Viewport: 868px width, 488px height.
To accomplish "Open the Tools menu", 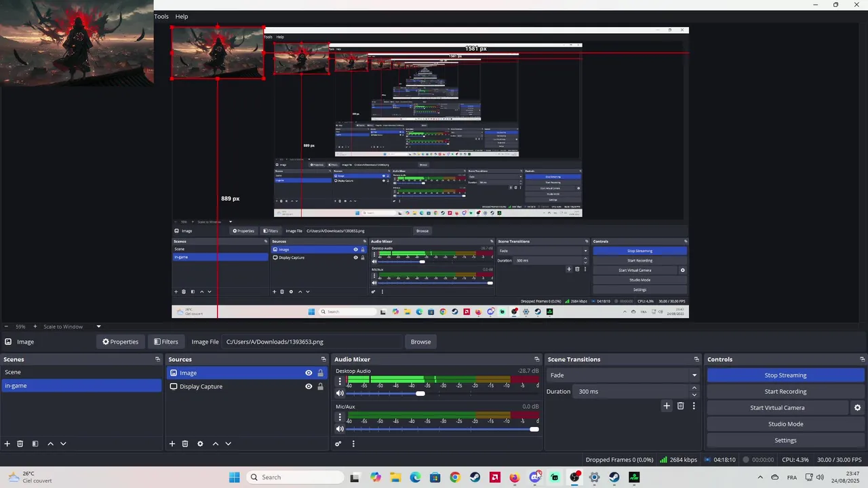I will coord(161,16).
